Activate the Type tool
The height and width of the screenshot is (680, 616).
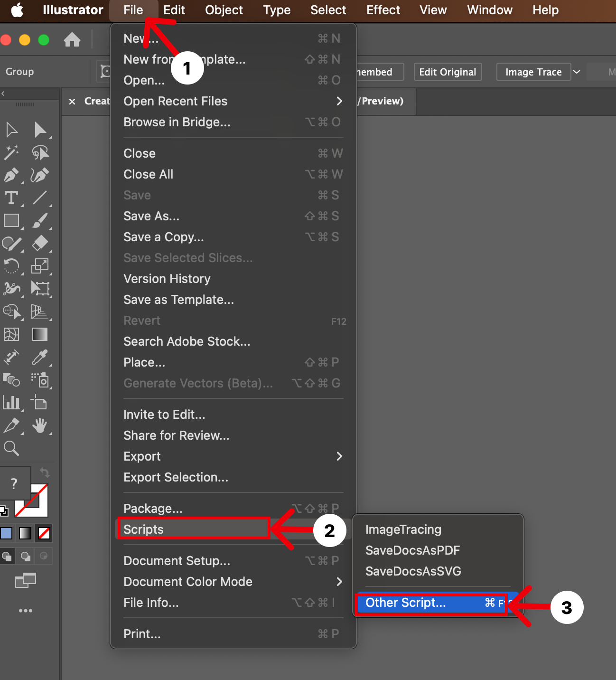pos(11,198)
